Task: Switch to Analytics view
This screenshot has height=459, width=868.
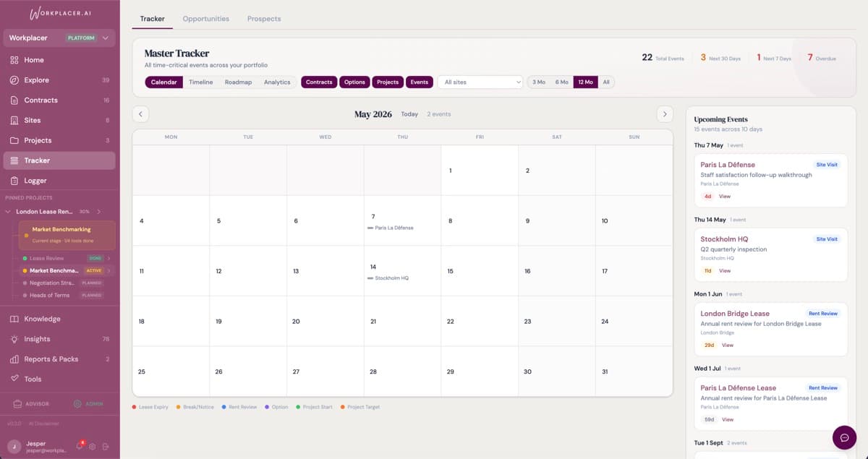Action: click(277, 82)
